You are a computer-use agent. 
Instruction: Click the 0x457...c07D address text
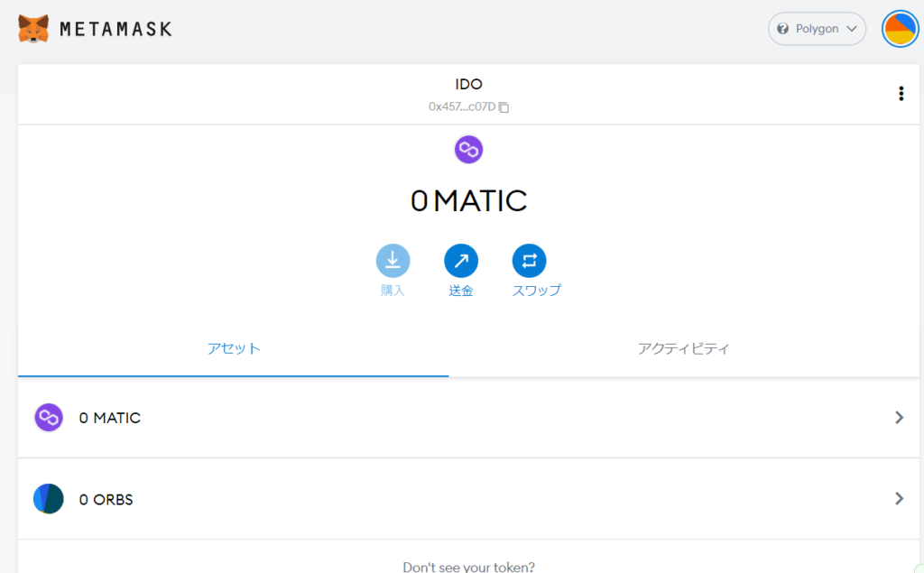click(x=461, y=107)
